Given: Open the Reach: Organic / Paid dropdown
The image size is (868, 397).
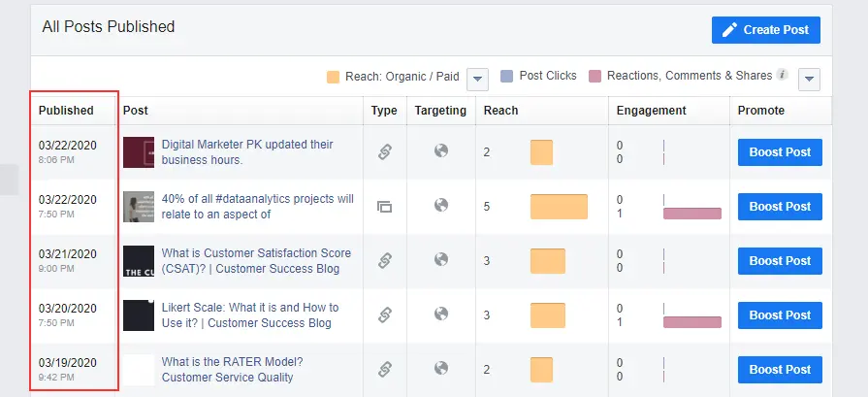Looking at the screenshot, I should coord(477,78).
